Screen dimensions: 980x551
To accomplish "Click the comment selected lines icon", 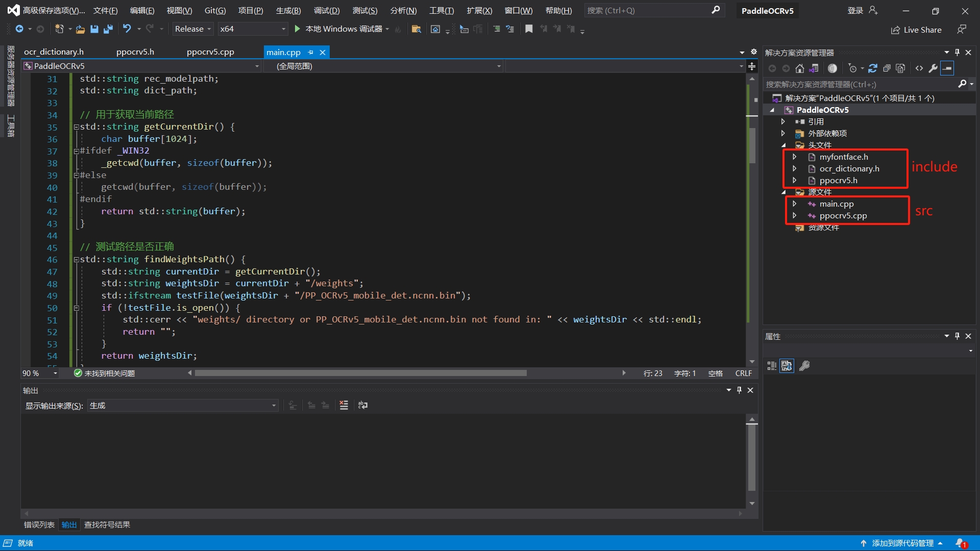I will 497,29.
